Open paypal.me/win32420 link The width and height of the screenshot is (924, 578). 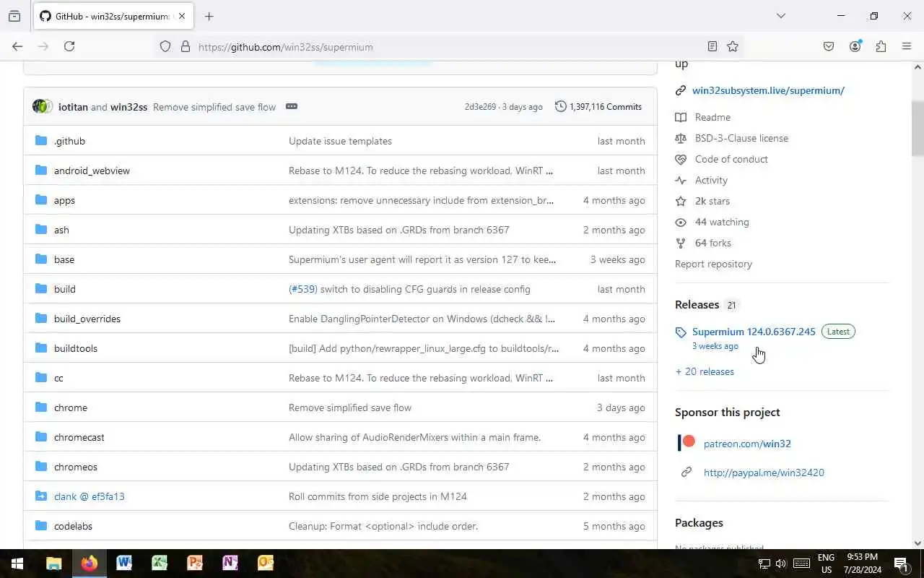(x=764, y=473)
